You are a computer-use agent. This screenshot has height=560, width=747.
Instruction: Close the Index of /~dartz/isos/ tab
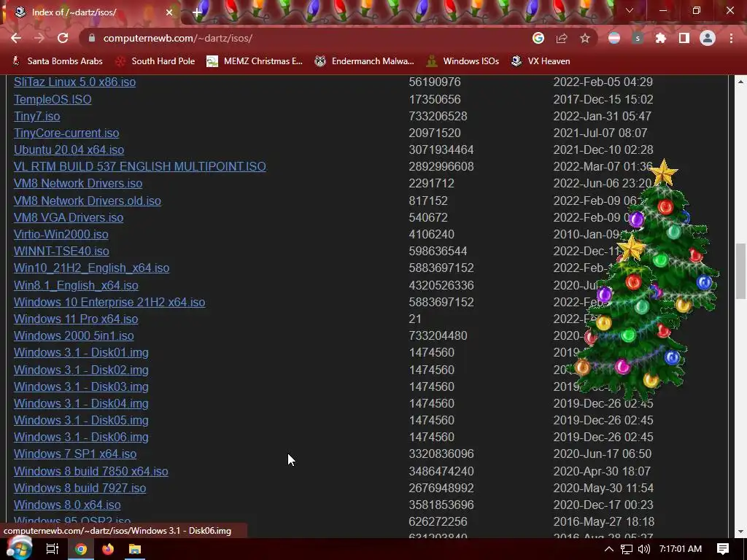169,12
